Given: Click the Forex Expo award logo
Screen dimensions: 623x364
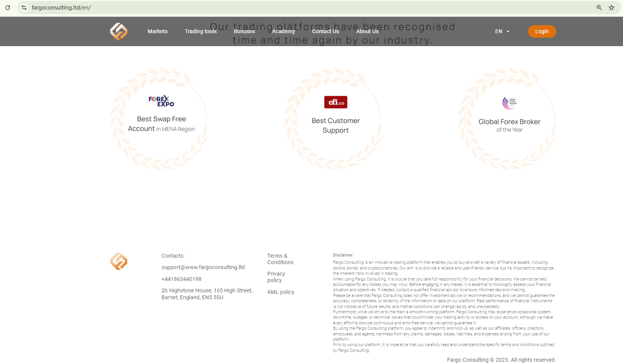Looking at the screenshot, I should point(161,101).
